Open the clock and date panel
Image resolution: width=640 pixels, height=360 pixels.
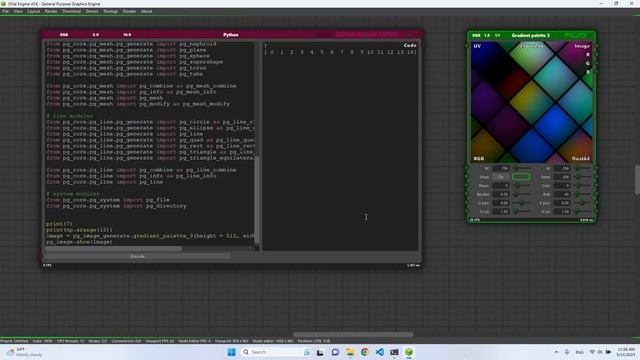pyautogui.click(x=626, y=352)
